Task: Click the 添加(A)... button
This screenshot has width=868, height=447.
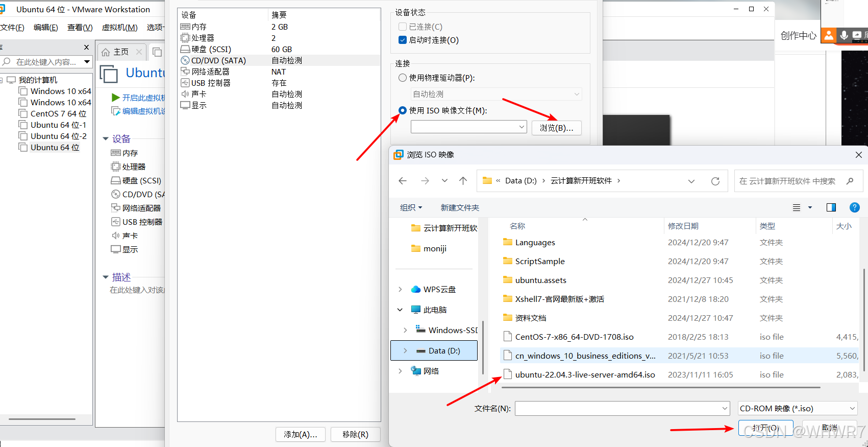Action: coord(301,434)
